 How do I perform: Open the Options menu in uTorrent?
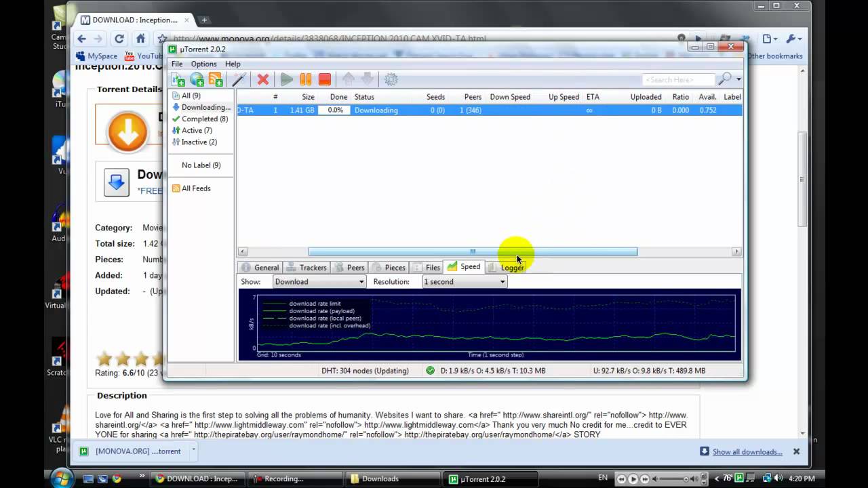tap(203, 64)
